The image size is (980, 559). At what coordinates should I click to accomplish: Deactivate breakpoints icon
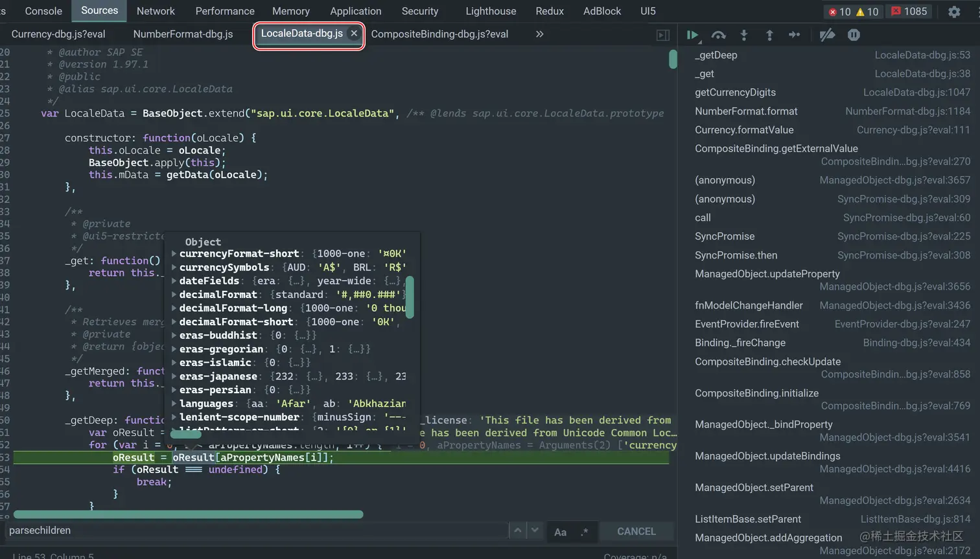(x=827, y=35)
